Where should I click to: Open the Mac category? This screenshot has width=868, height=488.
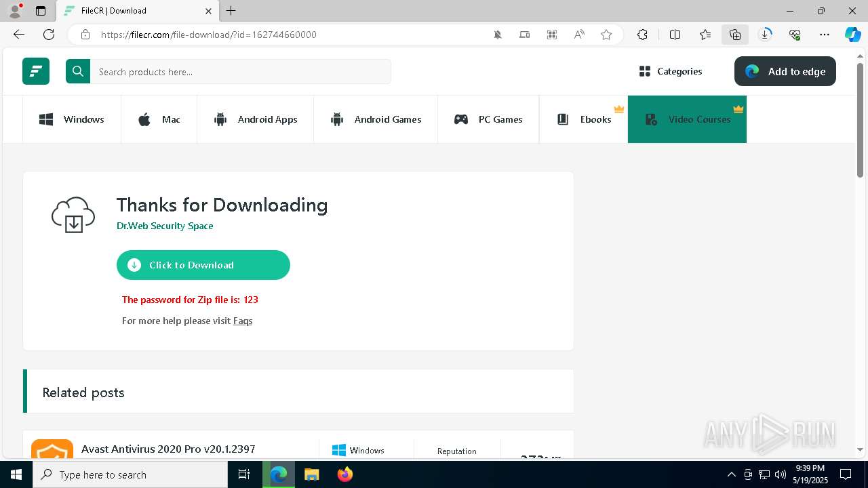(159, 119)
